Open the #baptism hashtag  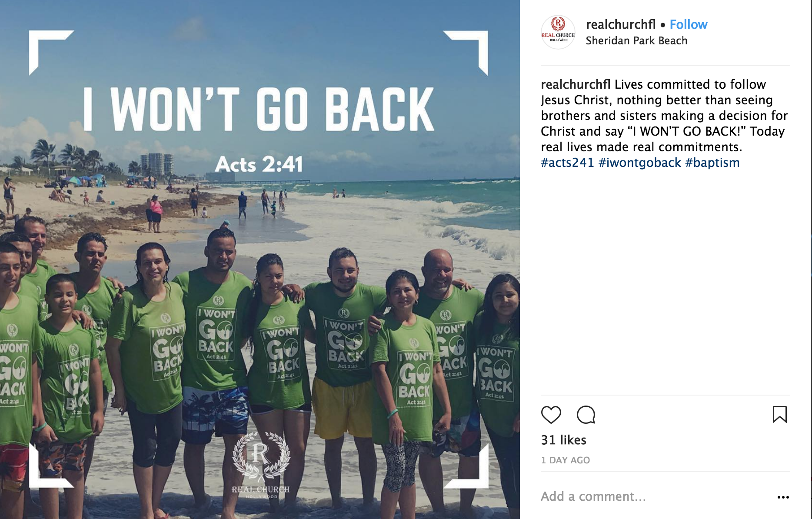(x=712, y=163)
